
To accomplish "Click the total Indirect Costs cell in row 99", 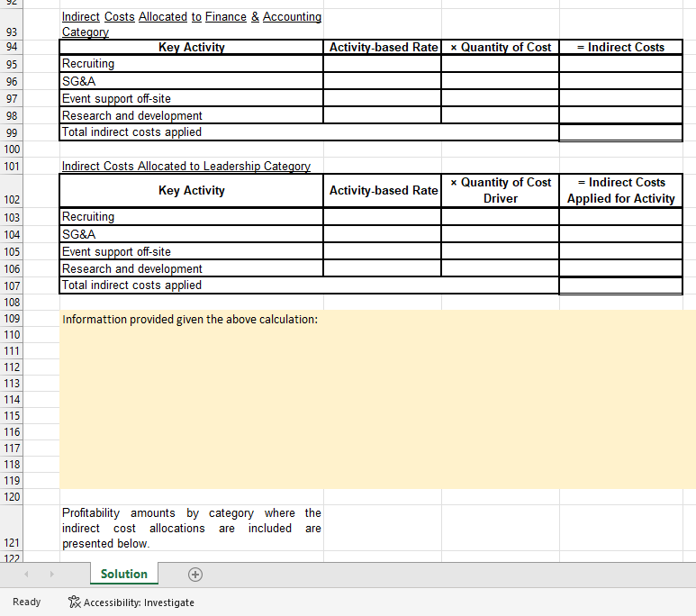I will pos(620,132).
